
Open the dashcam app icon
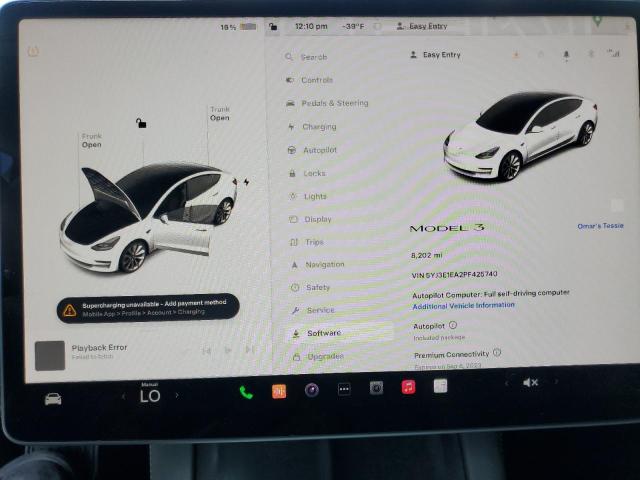point(376,388)
